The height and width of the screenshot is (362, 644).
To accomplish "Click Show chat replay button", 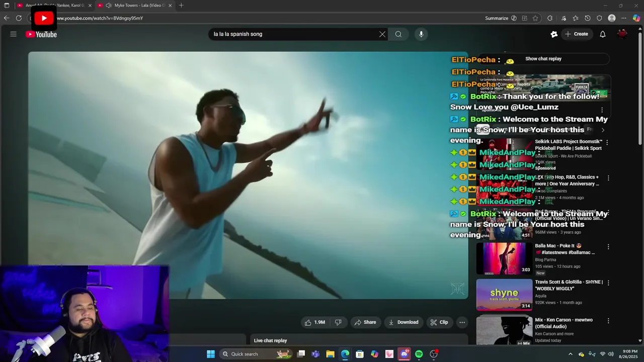I will [543, 59].
